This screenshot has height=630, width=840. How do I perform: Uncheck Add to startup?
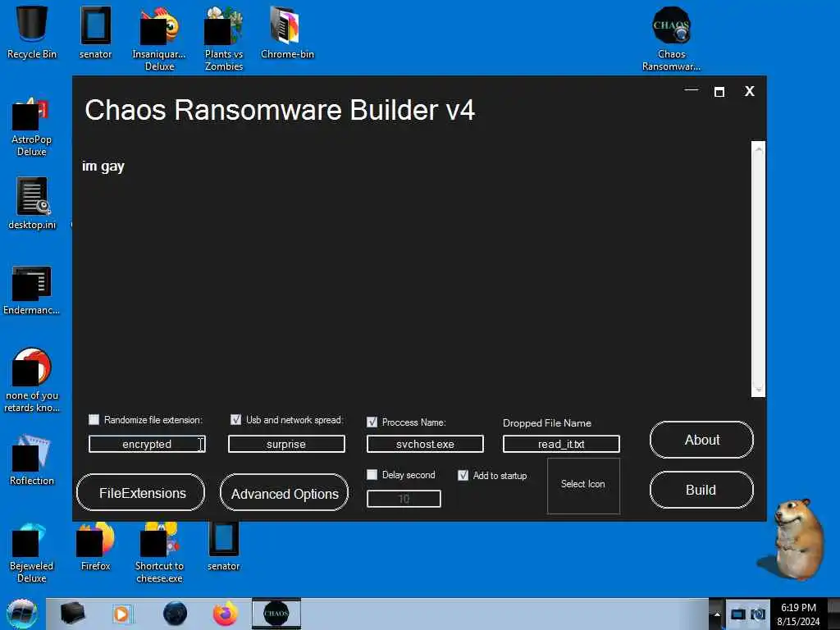click(463, 475)
